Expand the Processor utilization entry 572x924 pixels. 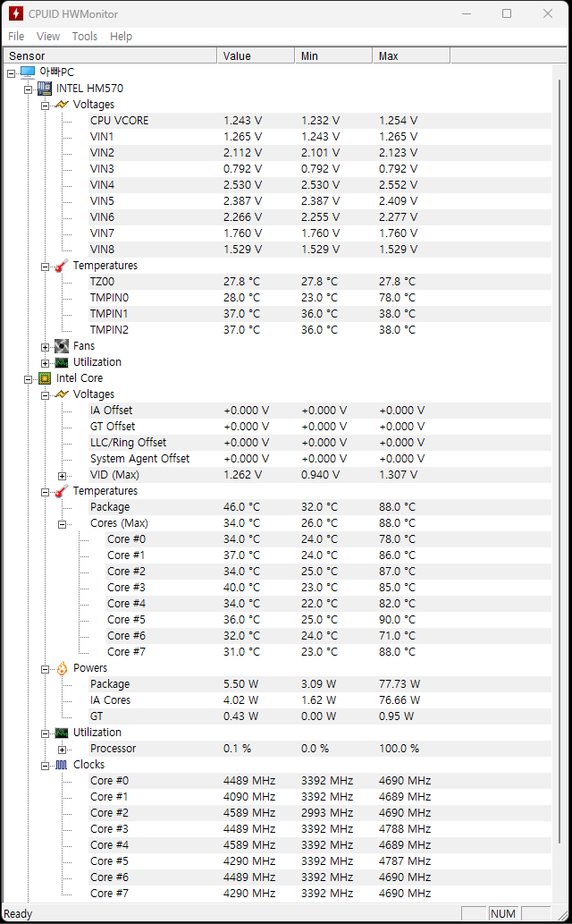[62, 750]
